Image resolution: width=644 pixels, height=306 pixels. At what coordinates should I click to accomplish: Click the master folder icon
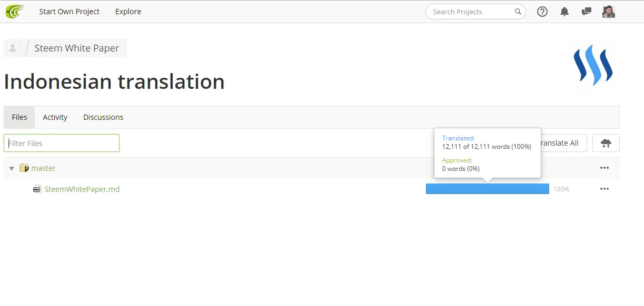(24, 168)
